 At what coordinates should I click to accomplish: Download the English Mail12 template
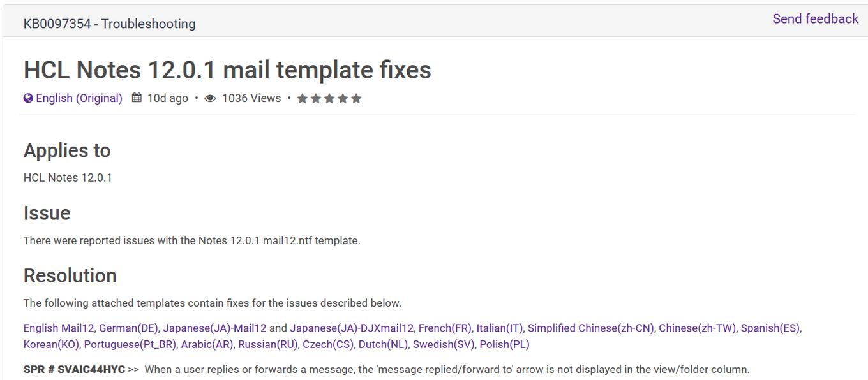point(59,328)
